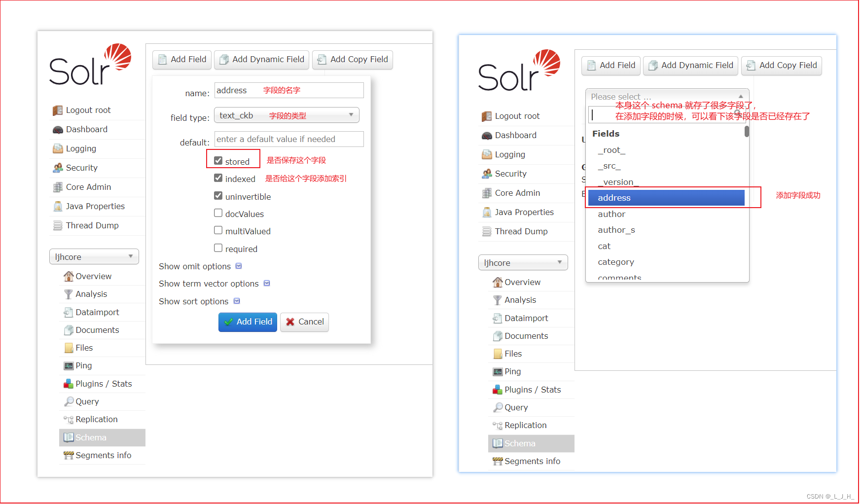Open Overview house icon in left window
This screenshot has width=862, height=504.
point(69,276)
